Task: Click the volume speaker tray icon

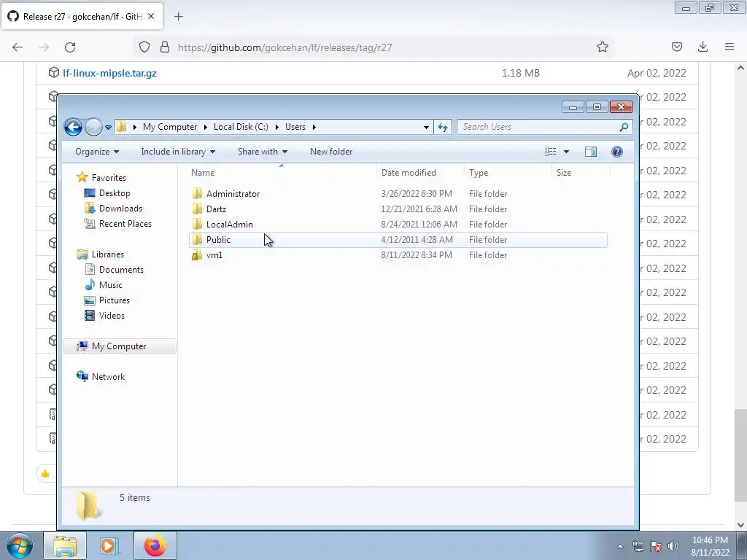Action: [673, 547]
